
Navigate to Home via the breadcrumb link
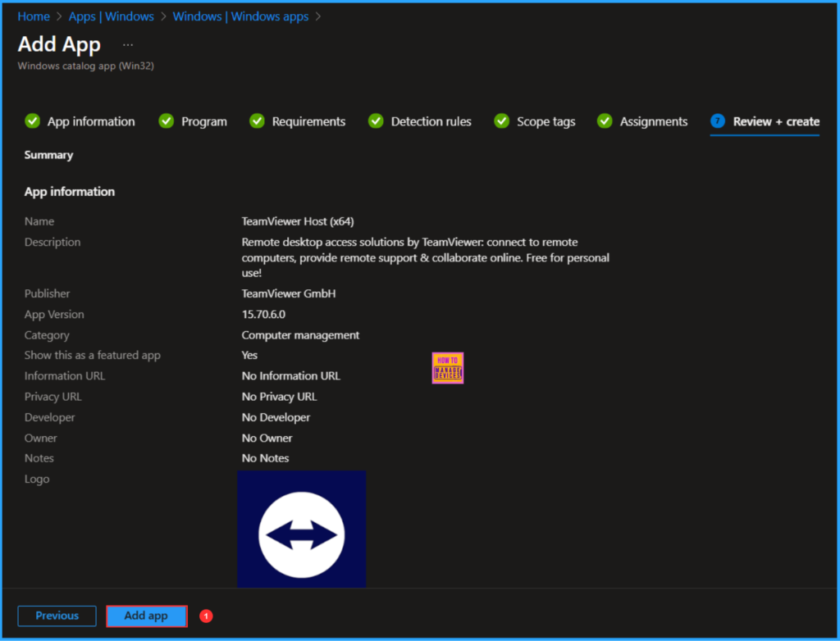(x=33, y=16)
